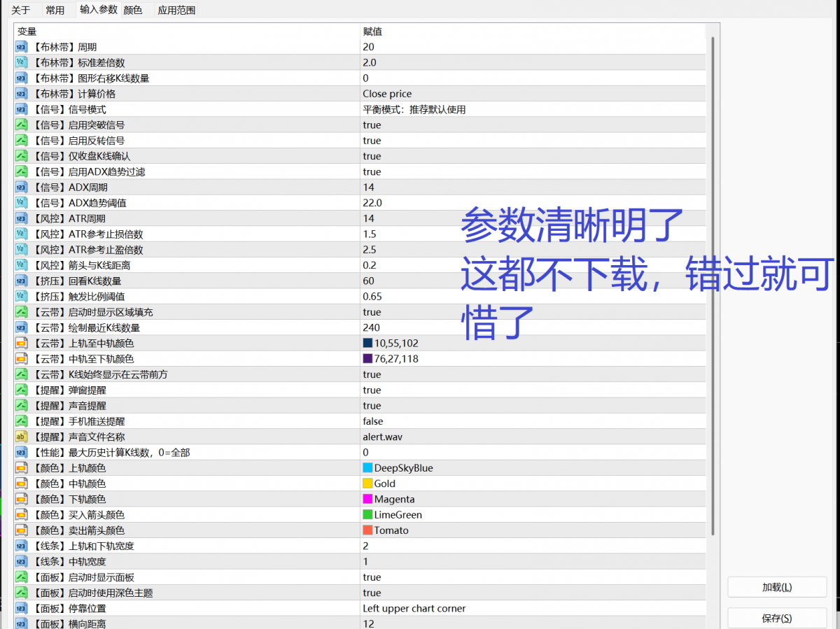The image size is (840, 629).
Task: Click the icon beside 【风控】箭头与K线距离
Action: tap(21, 265)
